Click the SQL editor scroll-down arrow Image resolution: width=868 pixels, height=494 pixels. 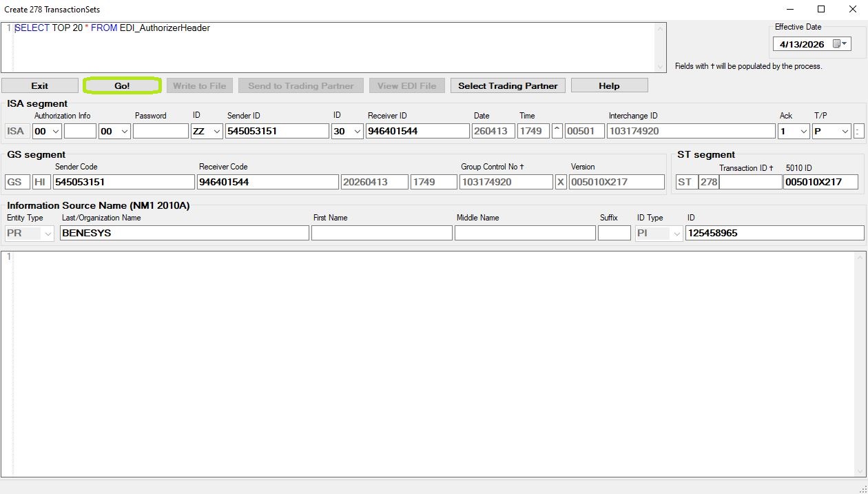pos(661,67)
